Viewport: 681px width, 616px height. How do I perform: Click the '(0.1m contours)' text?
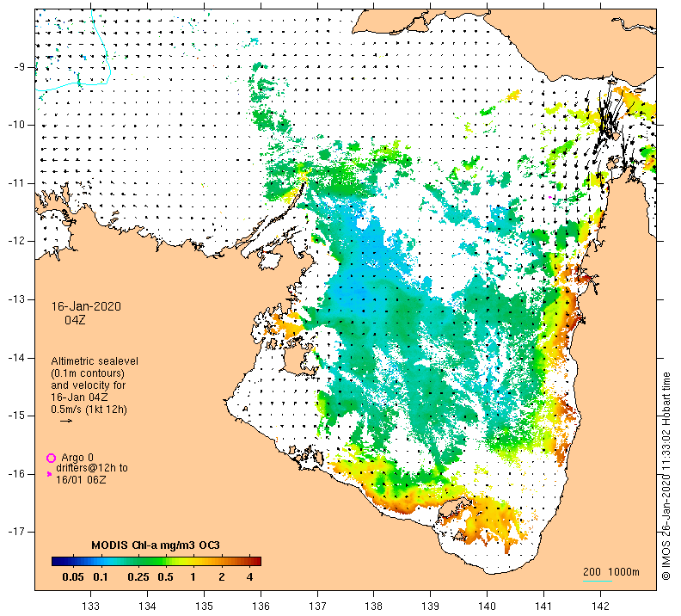88,373
